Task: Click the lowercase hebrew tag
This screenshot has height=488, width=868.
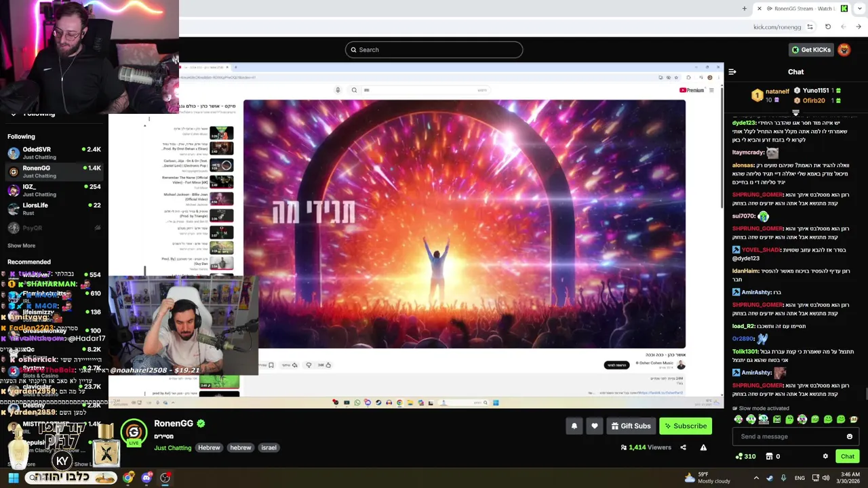Action: pos(241,447)
